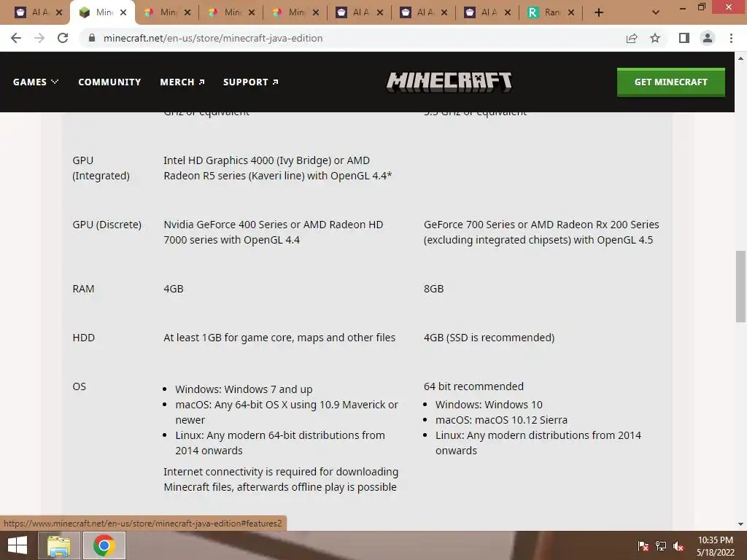Click '4GB (SSD is recommended)' text
Screen dimensions: 747x560
(x=489, y=338)
